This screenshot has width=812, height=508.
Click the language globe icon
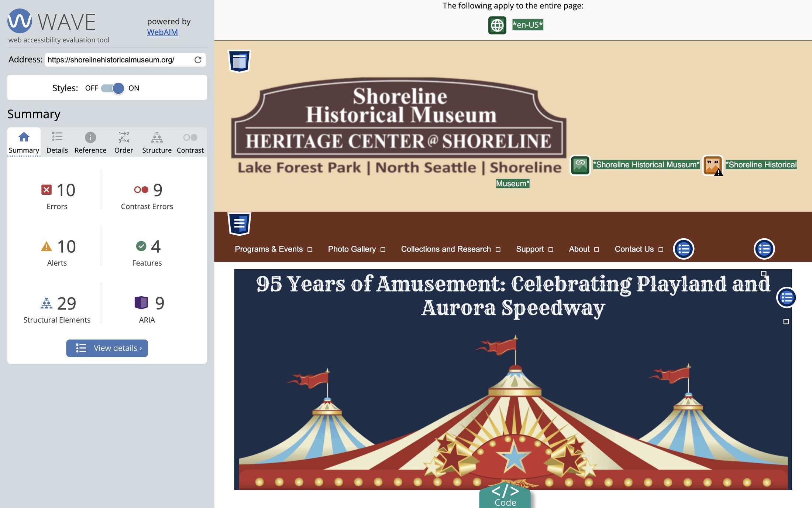click(x=497, y=25)
